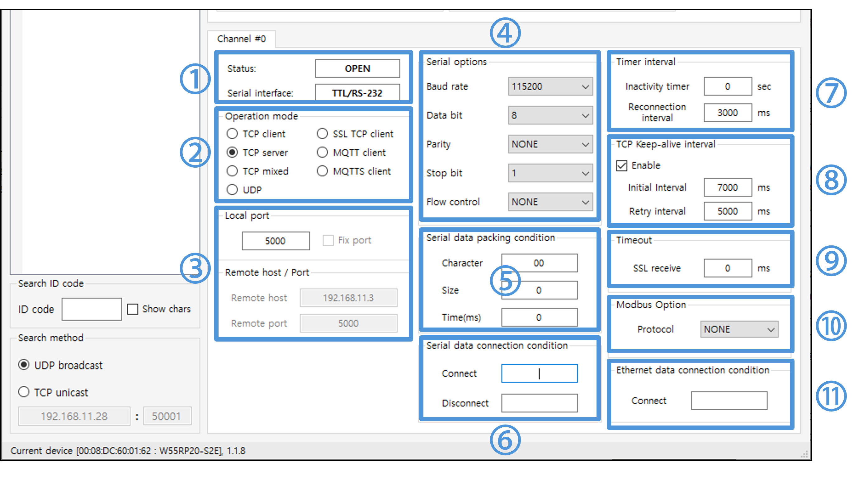Click the Serial interface TTL/RS-232 value
This screenshot has width=868, height=479.
tap(357, 93)
